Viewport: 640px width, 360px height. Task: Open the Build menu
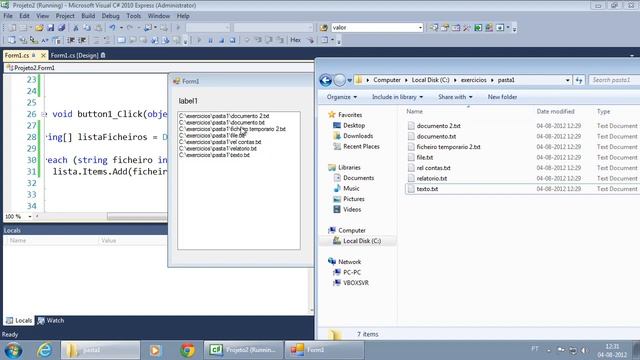(x=88, y=16)
